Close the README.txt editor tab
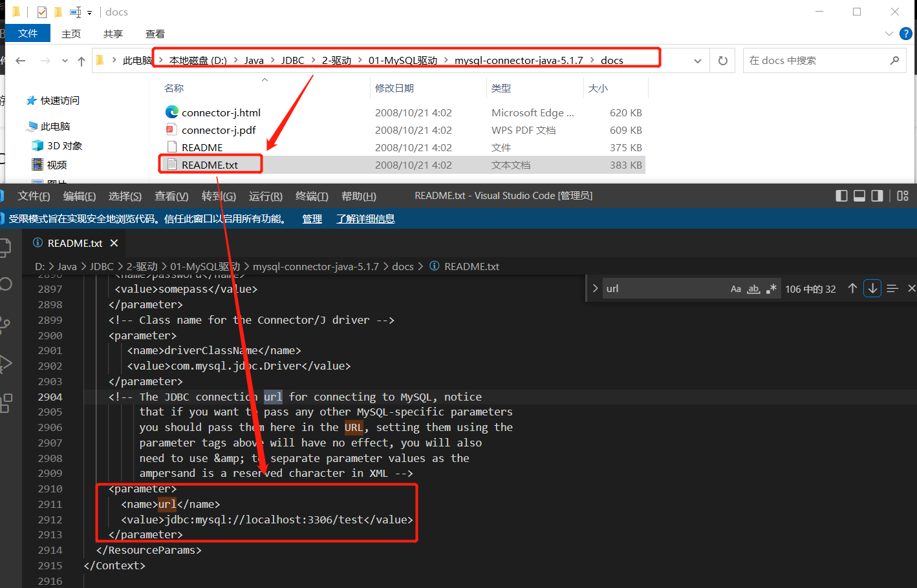 click(x=114, y=243)
